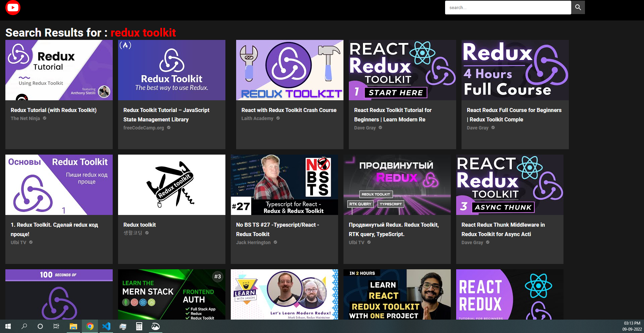
Task: Click Dave Gray under Full Course for Beginners
Action: pos(478,128)
